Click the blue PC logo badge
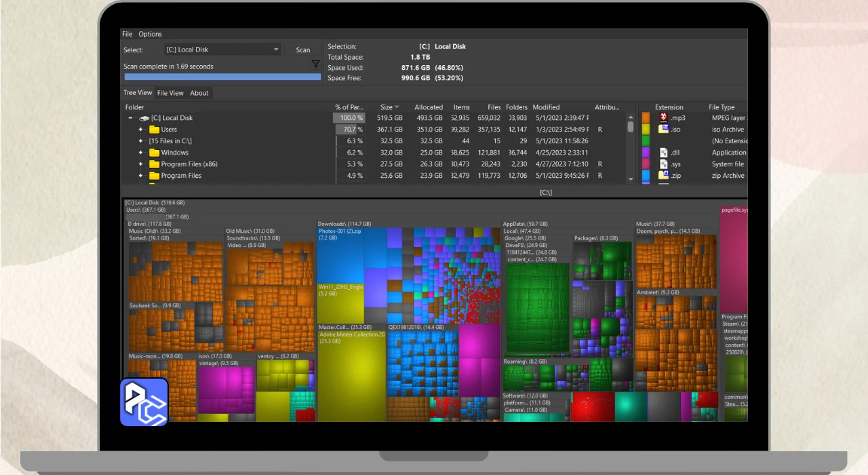Image resolution: width=868 pixels, height=475 pixels. (144, 402)
